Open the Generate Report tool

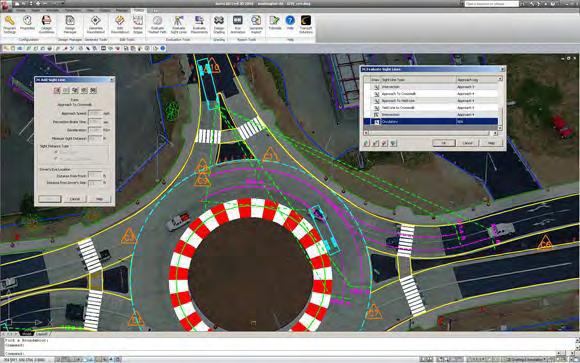pyautogui.click(x=256, y=25)
